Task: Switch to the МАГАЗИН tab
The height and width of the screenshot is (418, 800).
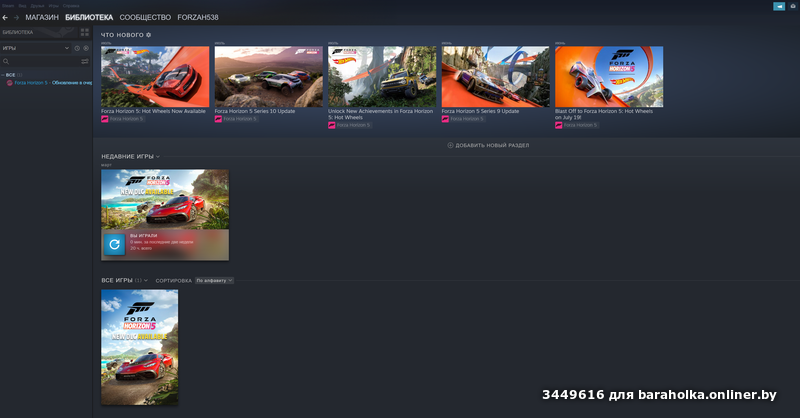Action: 42,17
